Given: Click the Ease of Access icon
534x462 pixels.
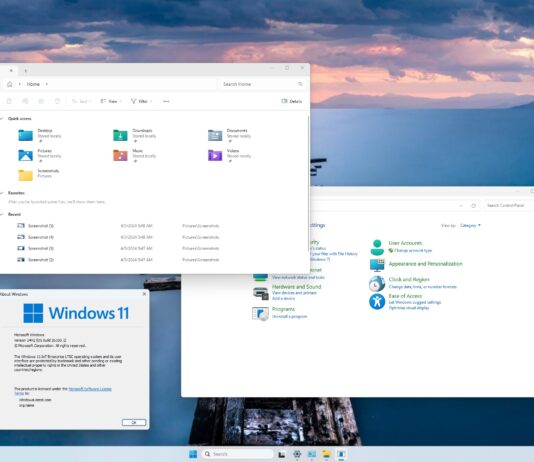Looking at the screenshot, I should pos(377,301).
